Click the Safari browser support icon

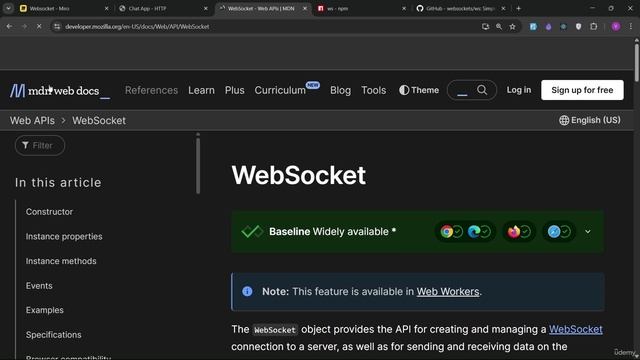click(x=554, y=232)
